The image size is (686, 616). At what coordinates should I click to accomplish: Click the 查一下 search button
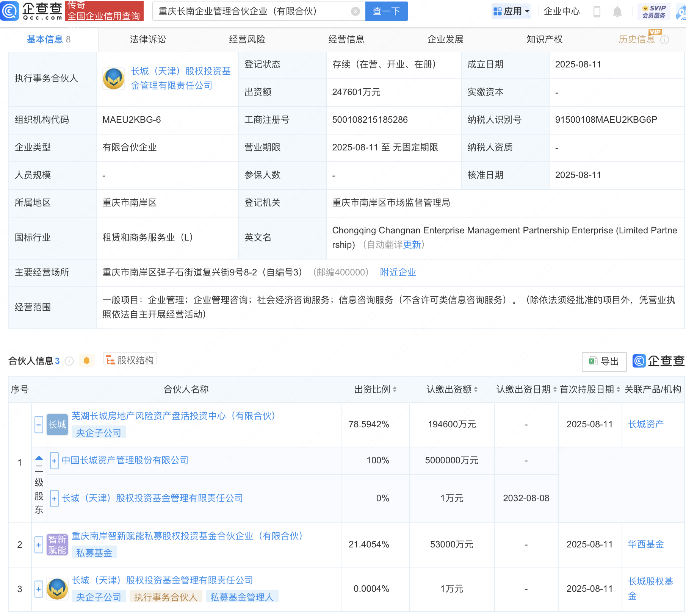pyautogui.click(x=386, y=11)
